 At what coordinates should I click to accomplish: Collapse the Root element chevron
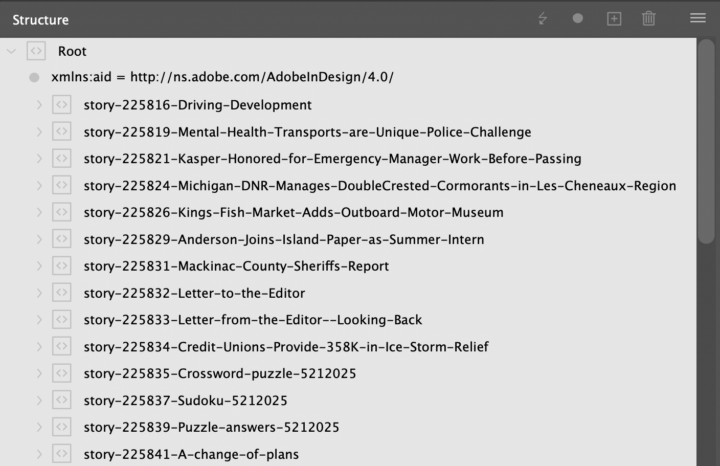[11, 51]
